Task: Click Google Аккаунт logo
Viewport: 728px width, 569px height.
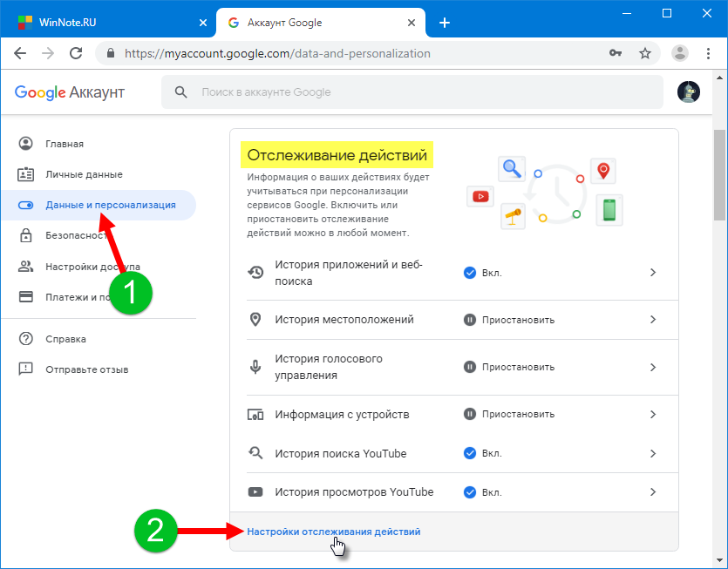Action: pos(70,92)
